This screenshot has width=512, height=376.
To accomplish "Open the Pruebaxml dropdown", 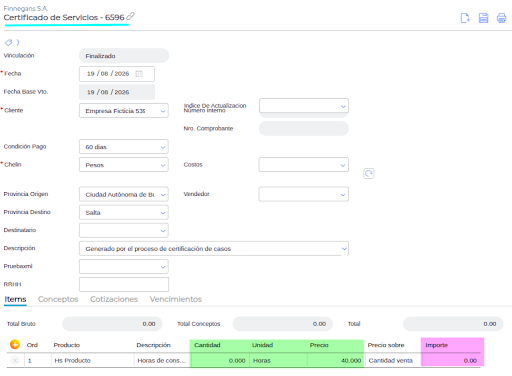I will 124,267.
